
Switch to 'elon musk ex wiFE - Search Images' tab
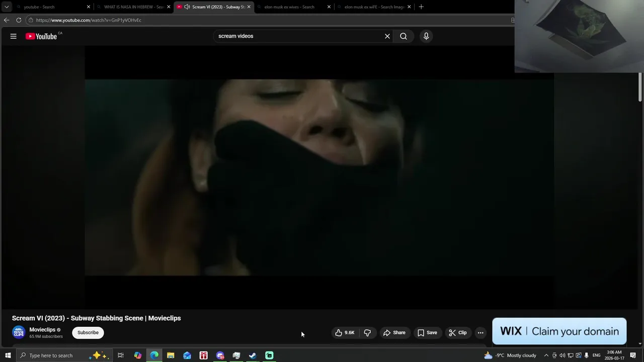[372, 7]
